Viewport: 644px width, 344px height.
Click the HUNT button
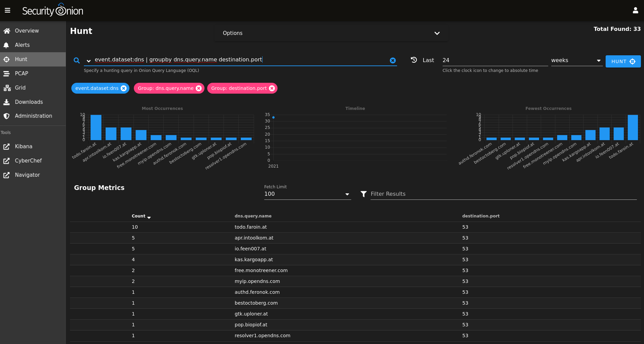tap(623, 61)
